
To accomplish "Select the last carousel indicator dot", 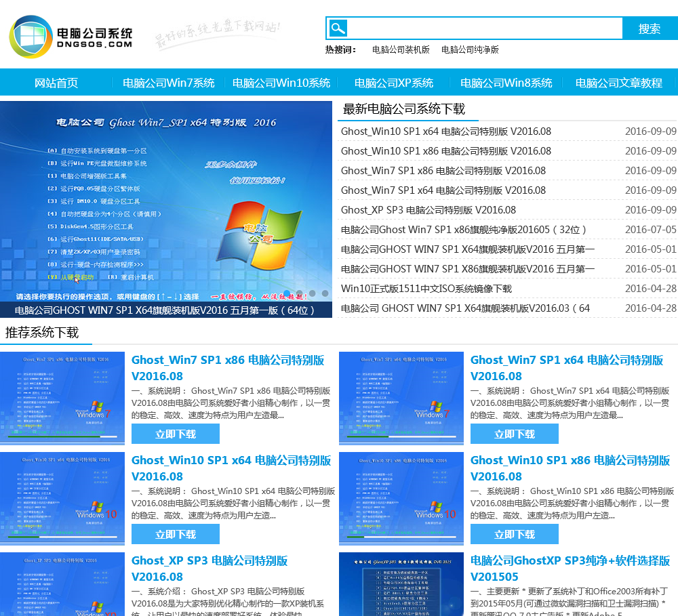I will 325,293.
